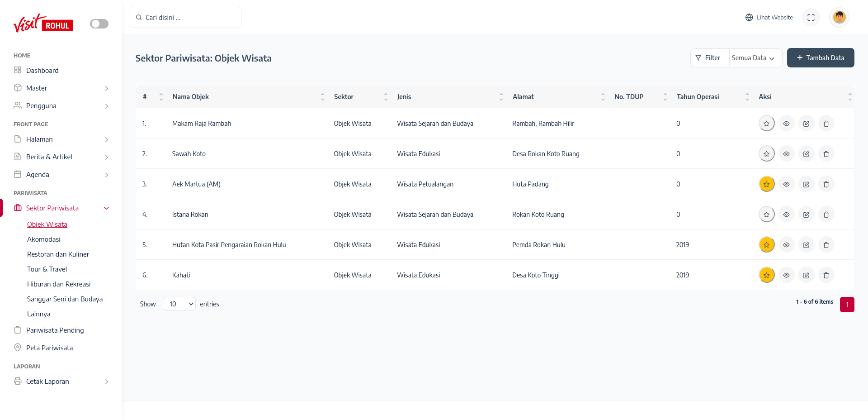Click the Cari disini search field
This screenshot has height=420, width=868.
pos(185,17)
